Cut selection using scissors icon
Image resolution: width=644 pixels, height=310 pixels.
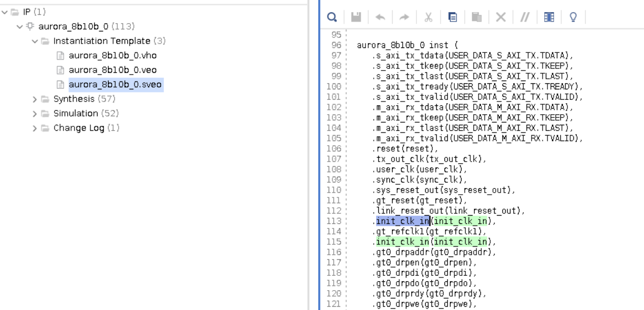[x=428, y=17]
